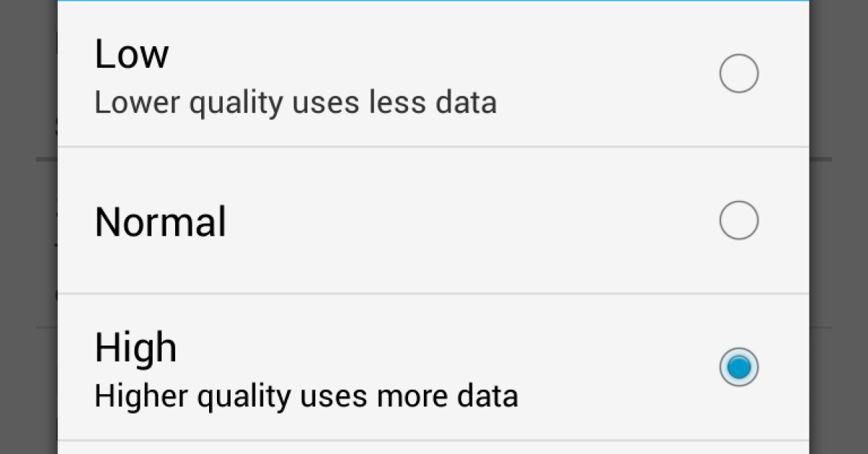
Task: Tap the partially visible row below High
Action: pyautogui.click(x=433, y=447)
